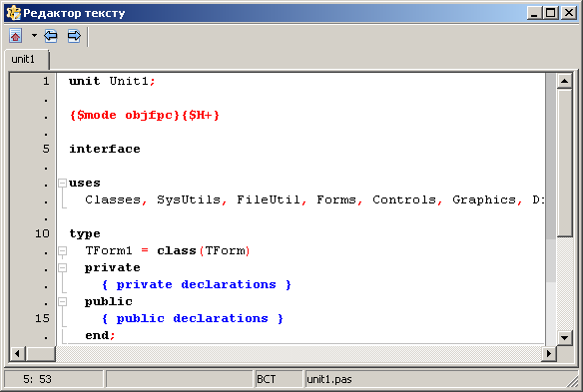Collapse the uses code fold
Image resolution: width=583 pixels, height=392 pixels.
(x=63, y=183)
